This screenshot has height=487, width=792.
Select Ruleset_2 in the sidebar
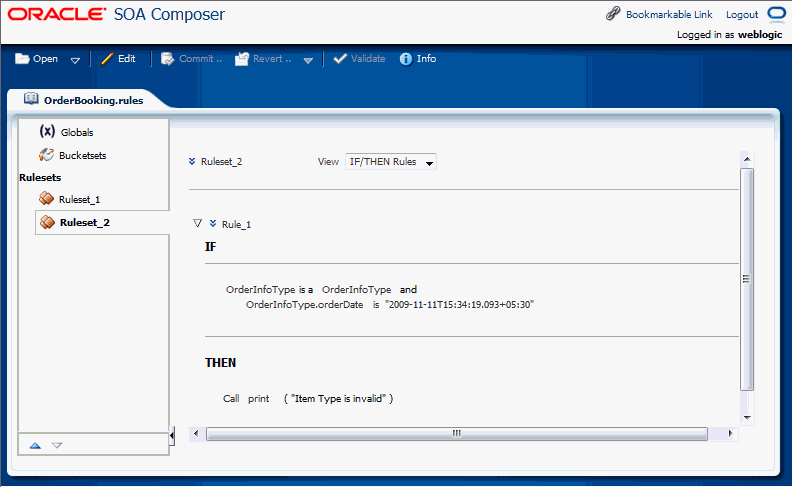coord(84,223)
